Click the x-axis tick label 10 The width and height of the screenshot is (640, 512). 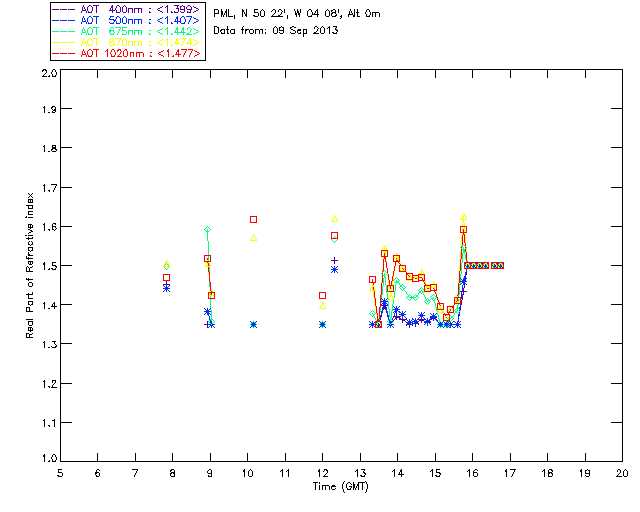click(247, 473)
